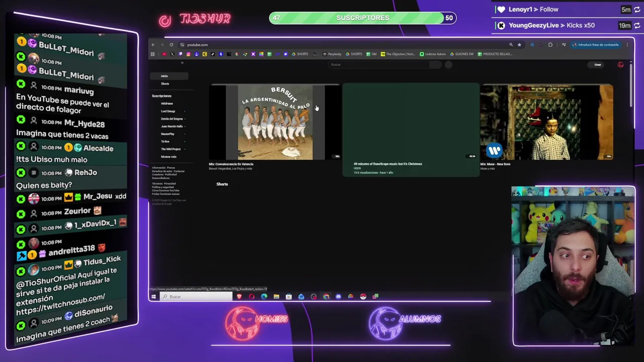Open Opera browser from the taskbar

pyautogui.click(x=252, y=297)
